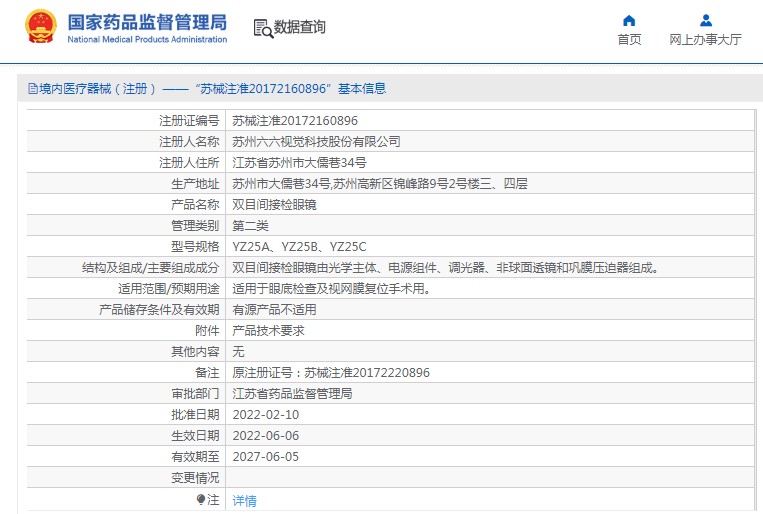Screen dimensions: 763x514
Task: Go to 首页 via the home icon
Action: coord(629,20)
